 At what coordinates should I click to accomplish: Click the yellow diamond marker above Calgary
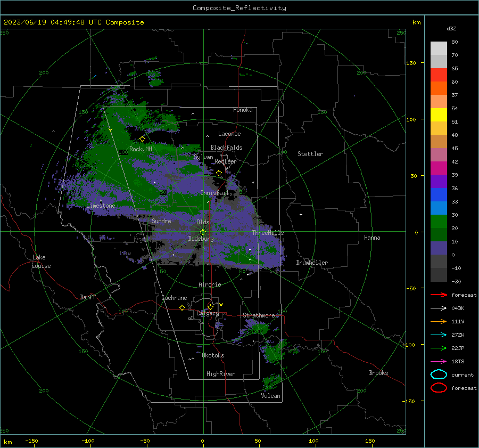click(x=210, y=307)
